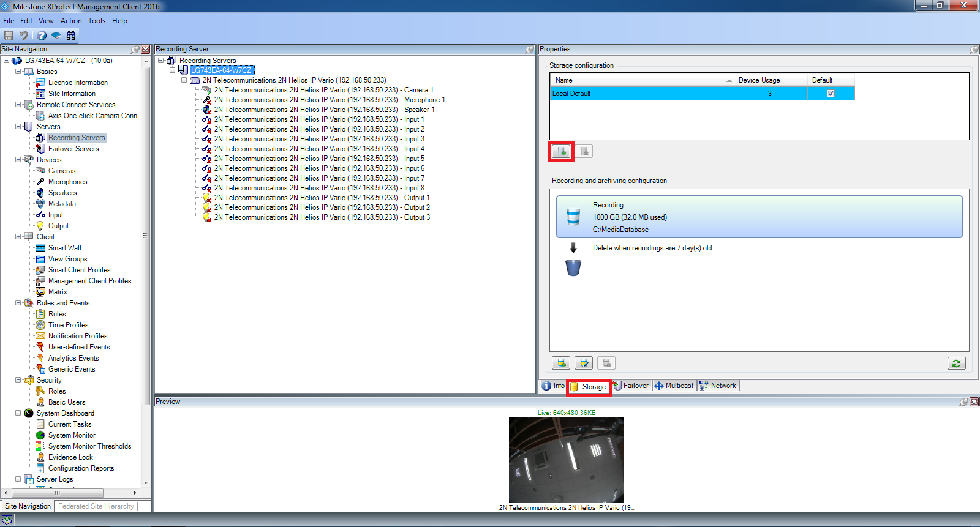
Task: Toggle the Default checkbox for Local Default
Action: point(831,94)
